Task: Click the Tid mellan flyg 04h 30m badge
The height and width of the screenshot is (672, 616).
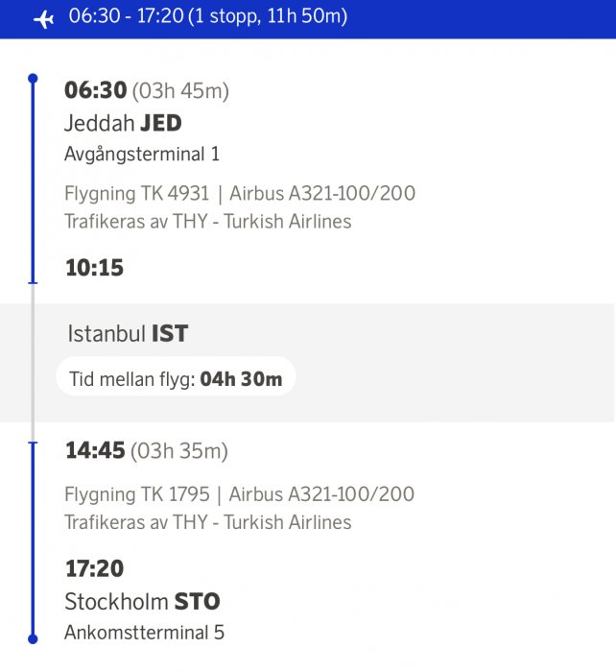Action: tap(176, 379)
